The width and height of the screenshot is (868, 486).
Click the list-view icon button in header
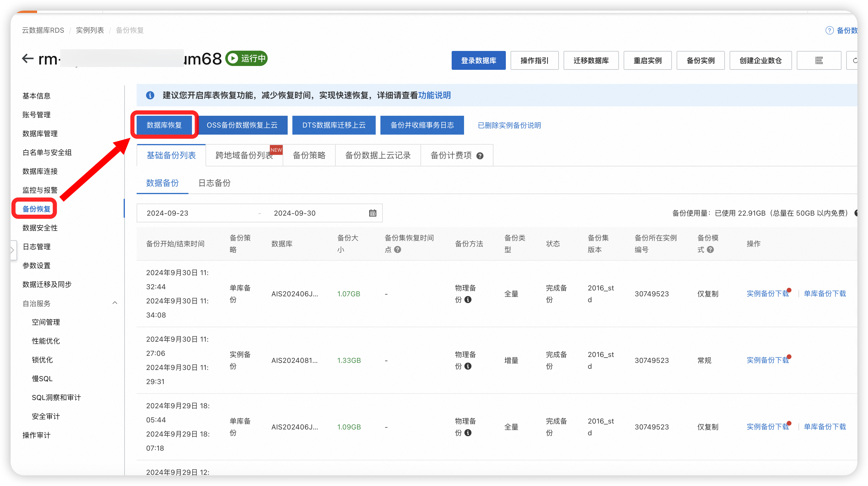(819, 61)
